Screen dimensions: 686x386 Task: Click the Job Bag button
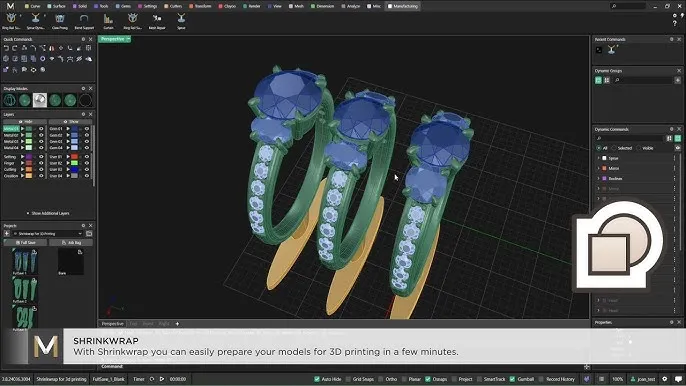tap(71, 242)
